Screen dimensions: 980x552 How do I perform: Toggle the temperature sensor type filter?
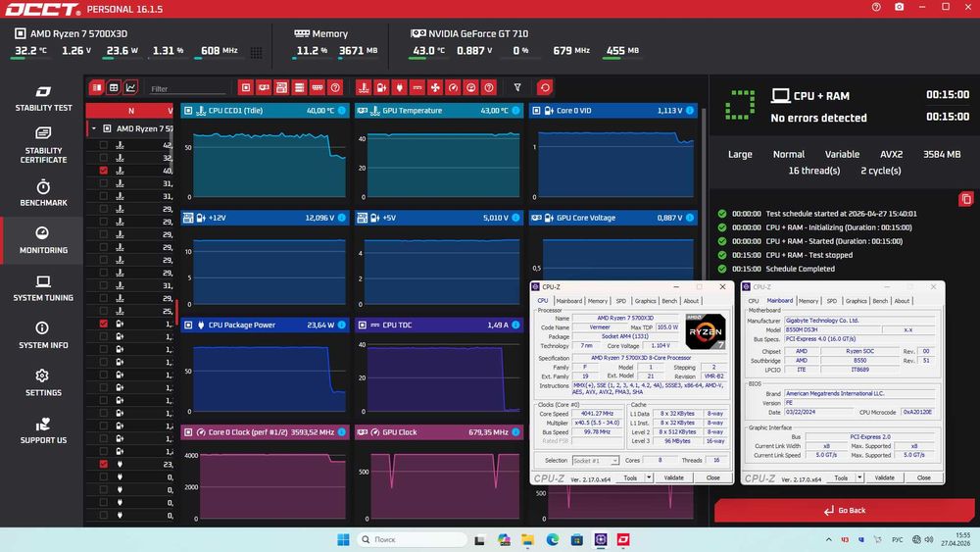click(x=364, y=87)
